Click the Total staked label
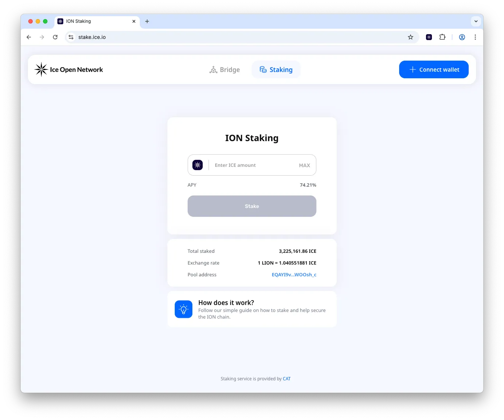This screenshot has height=420, width=504. (x=201, y=251)
